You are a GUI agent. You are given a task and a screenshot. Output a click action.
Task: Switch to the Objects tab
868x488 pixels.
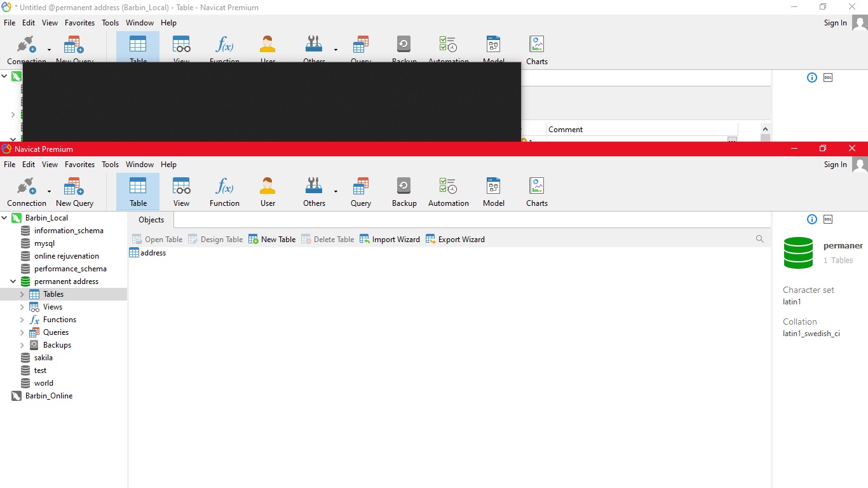[151, 220]
